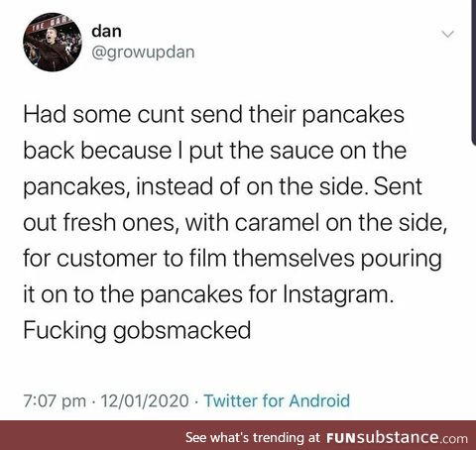Click the dark scrollbar on the right edge
The width and height of the screenshot is (476, 450).
(473, 71)
